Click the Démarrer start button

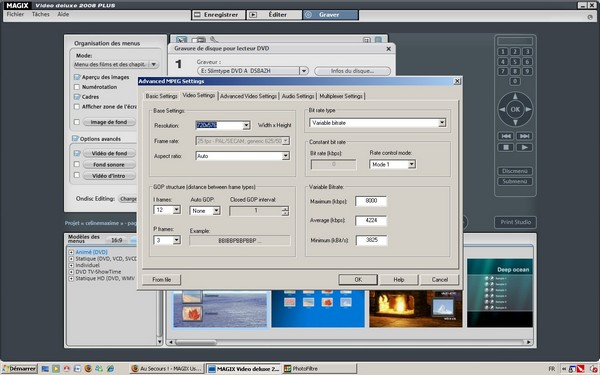pyautogui.click(x=20, y=368)
